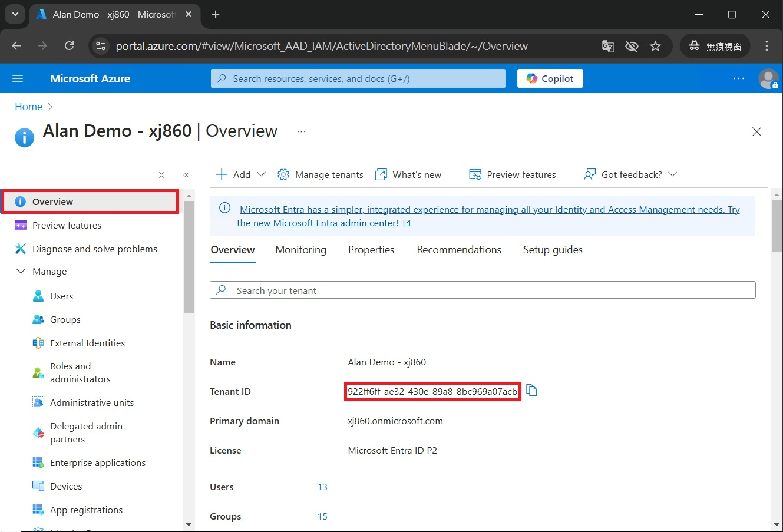The image size is (783, 532).
Task: Click the Search your tenant field
Action: tap(483, 290)
